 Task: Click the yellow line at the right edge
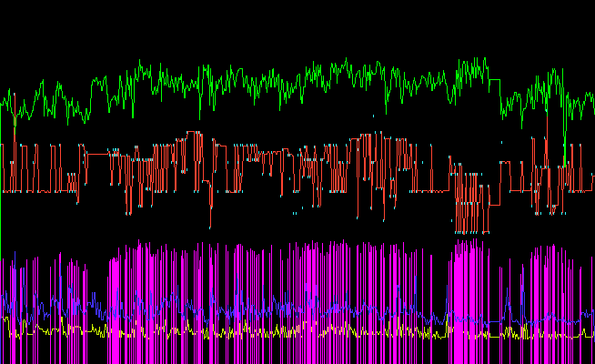(x=591, y=335)
